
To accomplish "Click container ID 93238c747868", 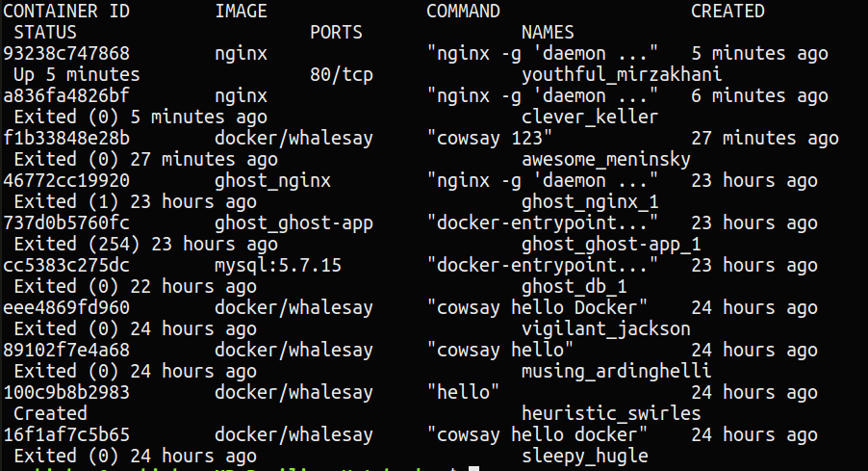I will pyautogui.click(x=66, y=54).
